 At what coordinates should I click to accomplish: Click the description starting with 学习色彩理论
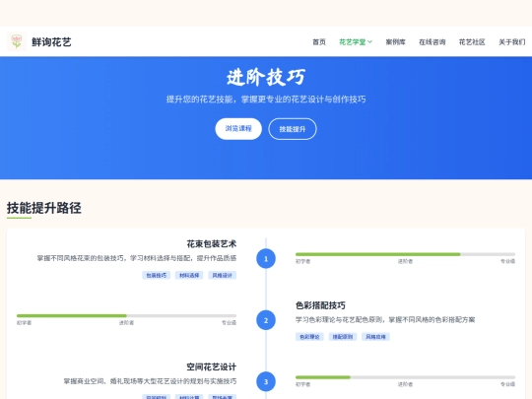click(385, 319)
